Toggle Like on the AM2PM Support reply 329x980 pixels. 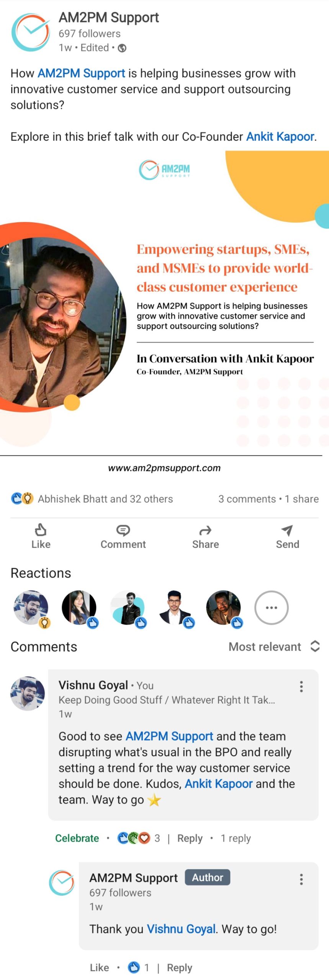tap(99, 967)
